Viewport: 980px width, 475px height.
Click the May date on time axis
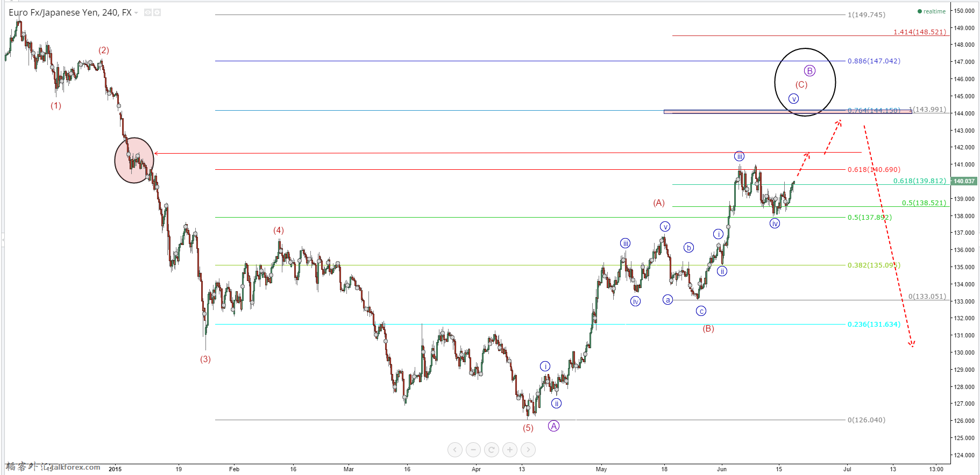point(601,469)
